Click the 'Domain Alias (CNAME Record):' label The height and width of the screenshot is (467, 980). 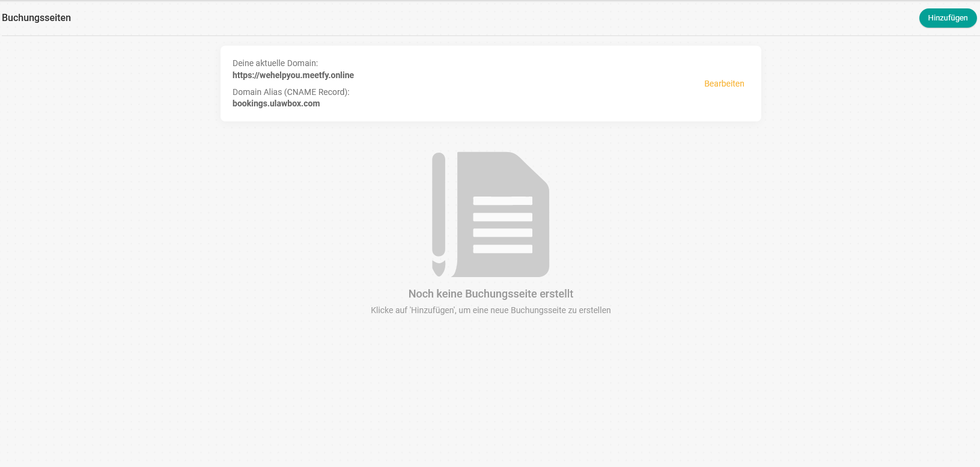coord(291,92)
